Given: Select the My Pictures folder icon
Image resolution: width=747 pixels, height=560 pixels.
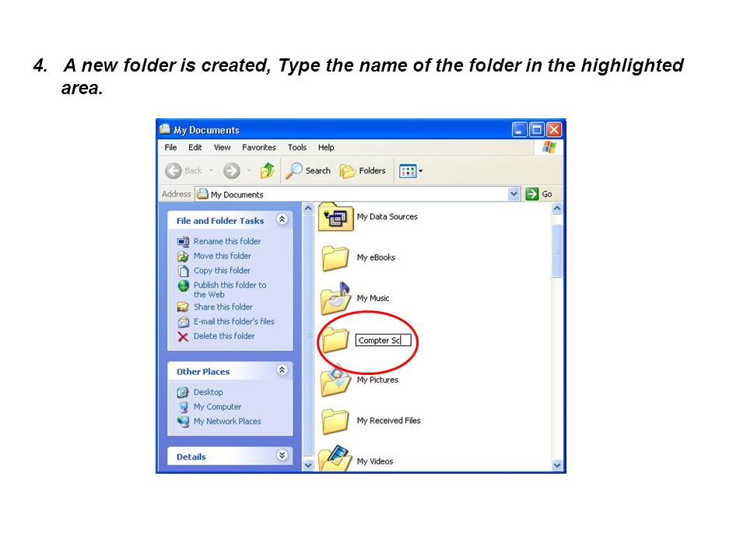Looking at the screenshot, I should click(335, 380).
